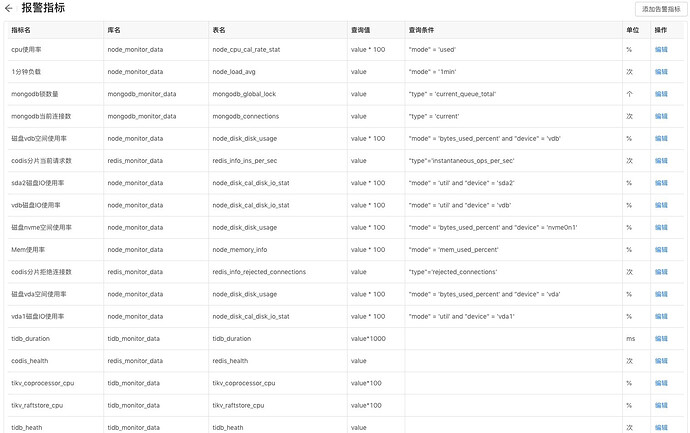Edit the codis分片当前请求数 row
Screen dimensions: 690x433
tap(661, 161)
